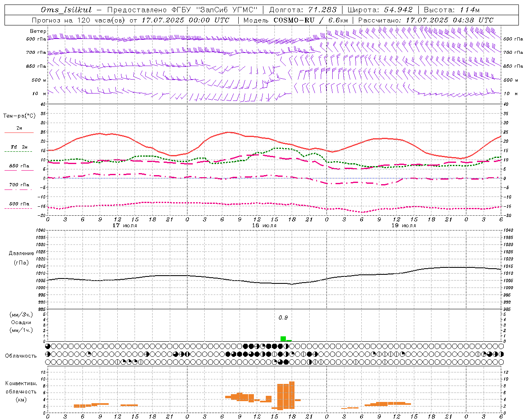Image resolution: width=525 pixels, height=420 pixels.
Task: Click the '500 м' wind level label on left
Action: tap(39, 80)
